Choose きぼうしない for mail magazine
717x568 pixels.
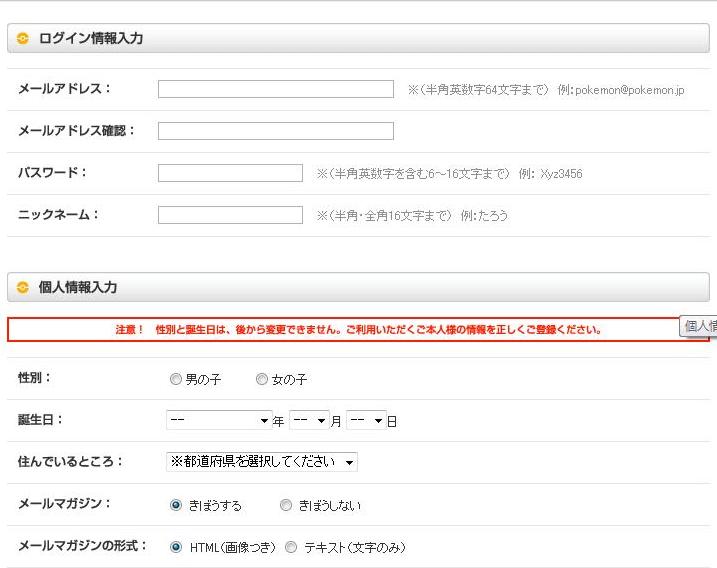click(286, 506)
